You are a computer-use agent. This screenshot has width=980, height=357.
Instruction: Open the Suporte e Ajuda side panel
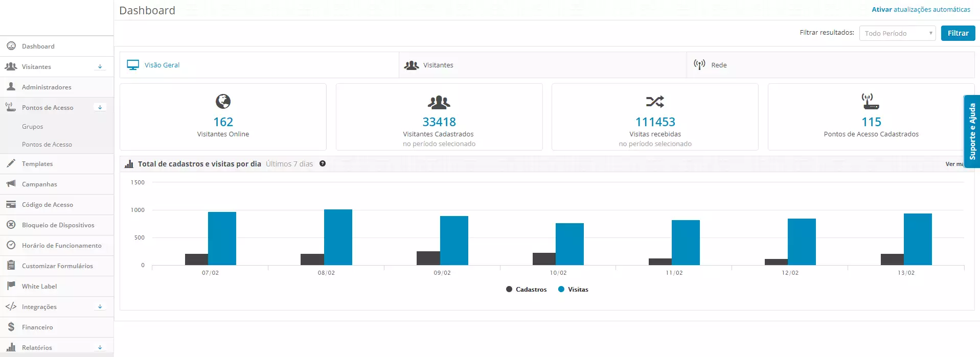pos(971,131)
